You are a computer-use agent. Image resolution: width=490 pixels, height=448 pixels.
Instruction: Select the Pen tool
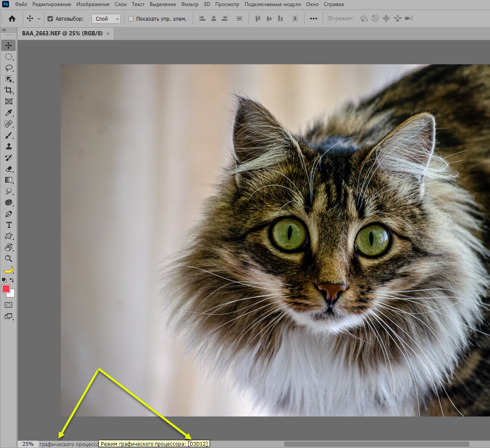click(9, 214)
